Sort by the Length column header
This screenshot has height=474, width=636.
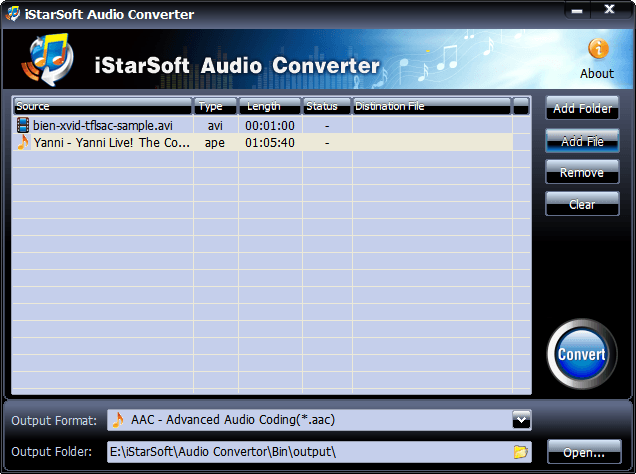270,106
